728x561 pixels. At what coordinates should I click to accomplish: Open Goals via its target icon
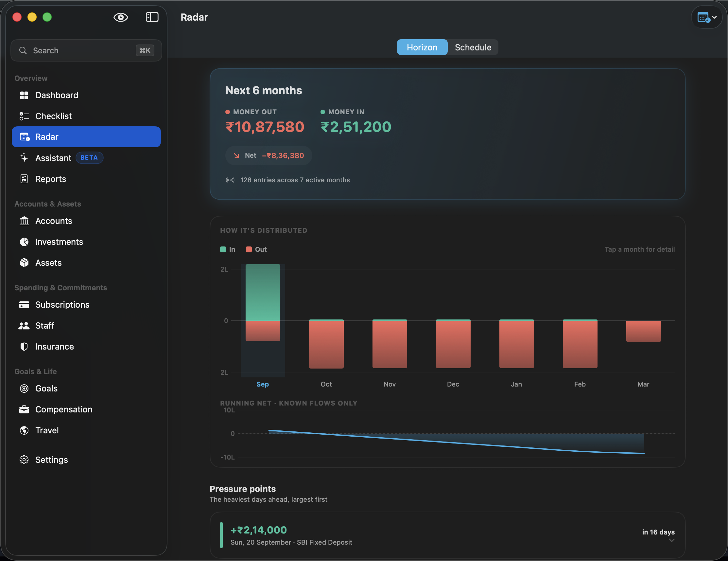24,389
